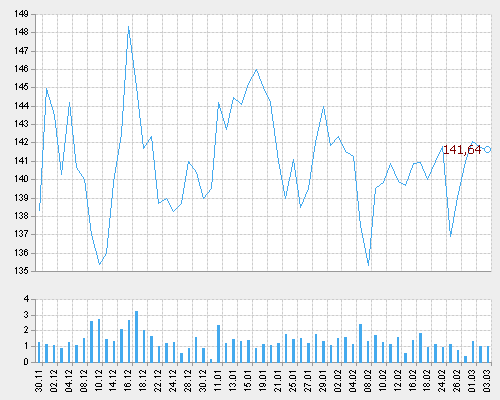The width and height of the screenshot is (500, 400).
Task: Click the 27.01 date label
Action: pos(308,381)
